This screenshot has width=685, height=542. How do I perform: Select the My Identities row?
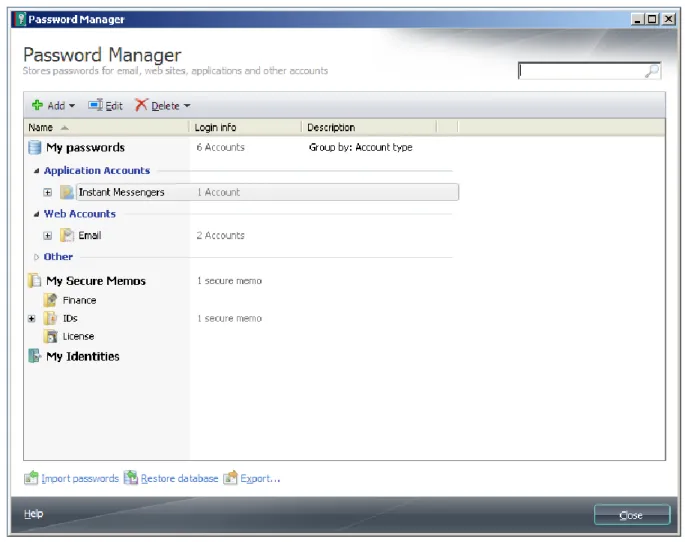(83, 356)
